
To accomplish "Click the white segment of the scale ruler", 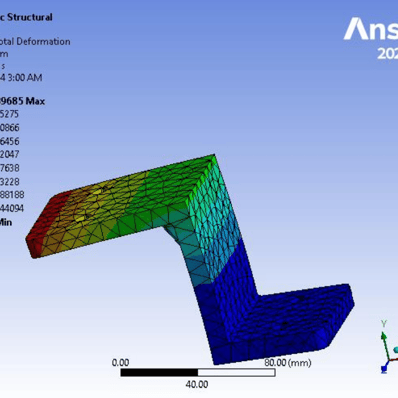I will click(x=236, y=372).
